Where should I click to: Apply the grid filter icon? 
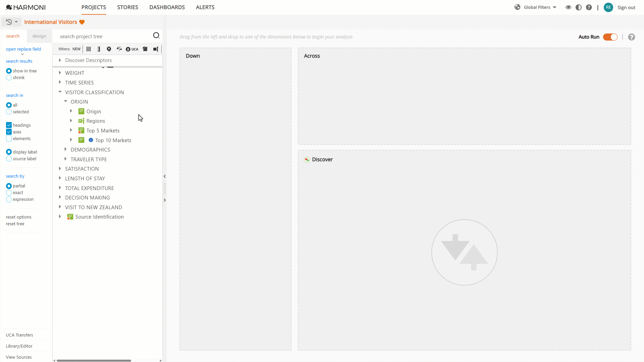(89, 49)
